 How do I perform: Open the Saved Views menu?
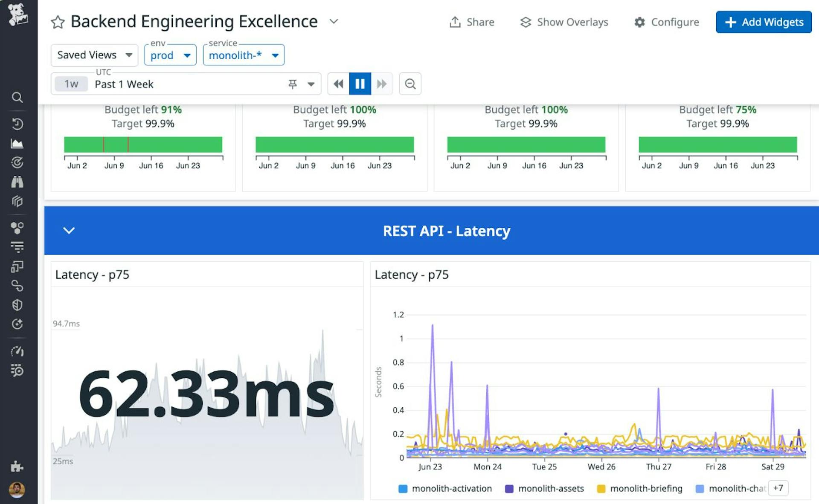tap(94, 55)
